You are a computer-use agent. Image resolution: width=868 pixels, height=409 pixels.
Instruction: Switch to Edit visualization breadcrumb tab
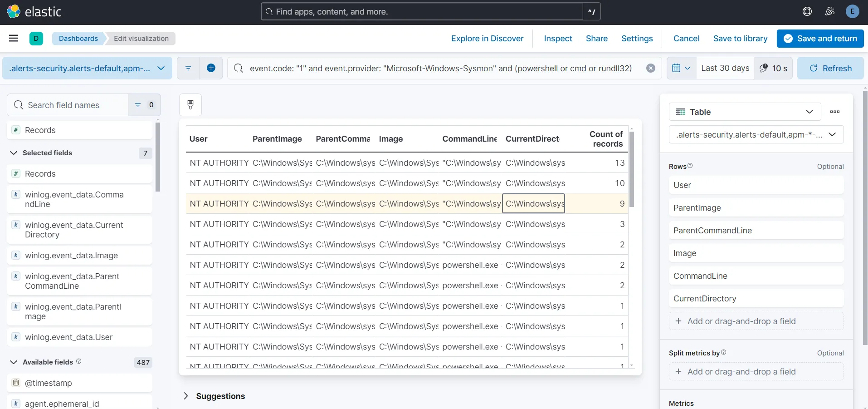[142, 39]
